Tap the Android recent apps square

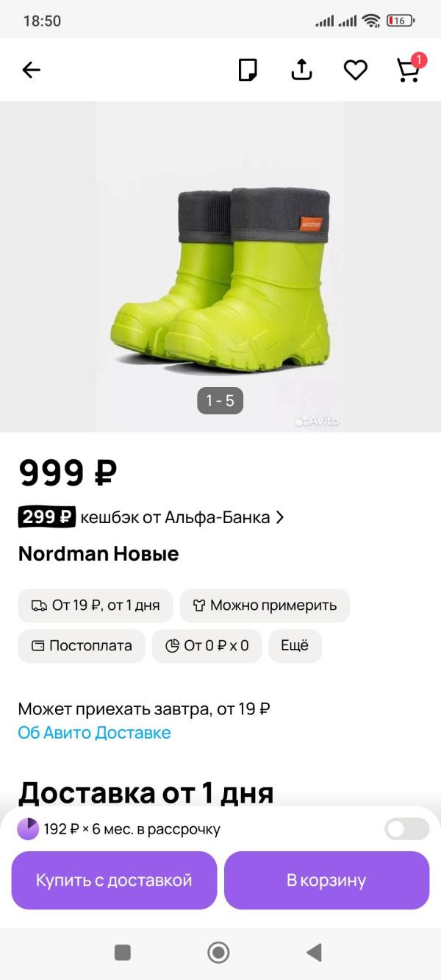pos(123,953)
